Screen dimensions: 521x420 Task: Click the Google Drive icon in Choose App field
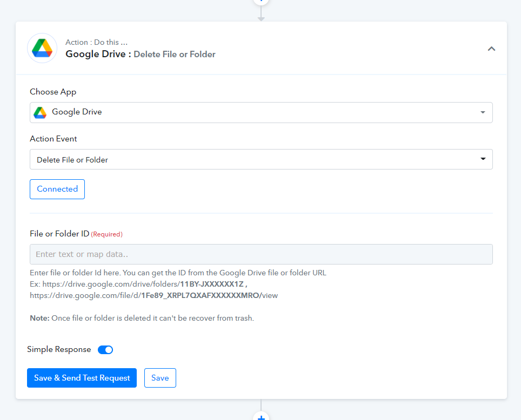tap(40, 112)
